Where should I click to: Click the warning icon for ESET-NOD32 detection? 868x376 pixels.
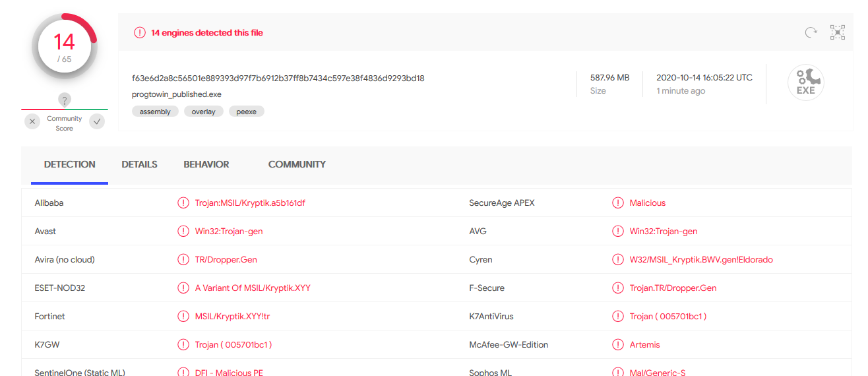point(183,288)
